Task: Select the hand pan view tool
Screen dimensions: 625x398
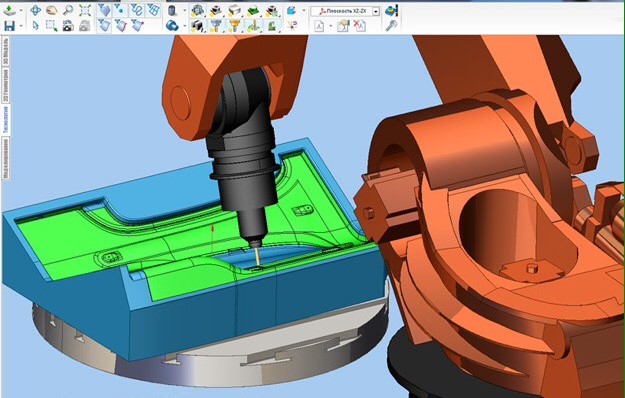Action: [51, 10]
